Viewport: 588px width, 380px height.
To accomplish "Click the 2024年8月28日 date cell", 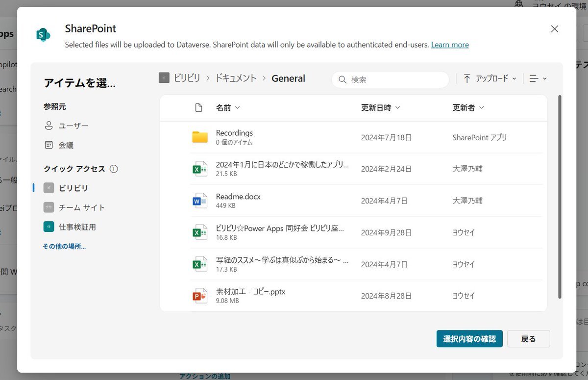I will point(386,296).
